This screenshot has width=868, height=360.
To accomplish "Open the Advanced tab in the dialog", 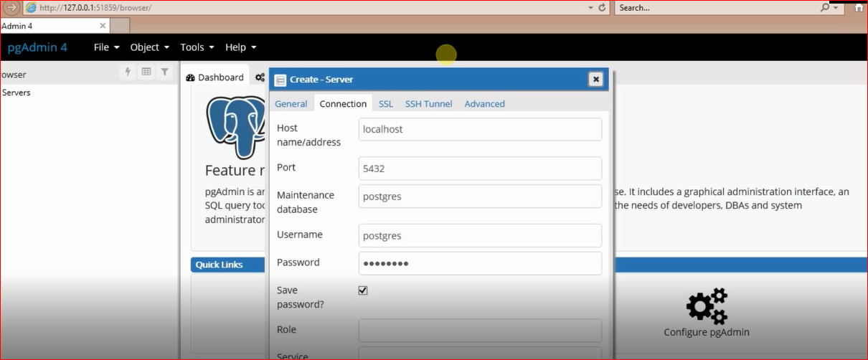I will pos(485,104).
